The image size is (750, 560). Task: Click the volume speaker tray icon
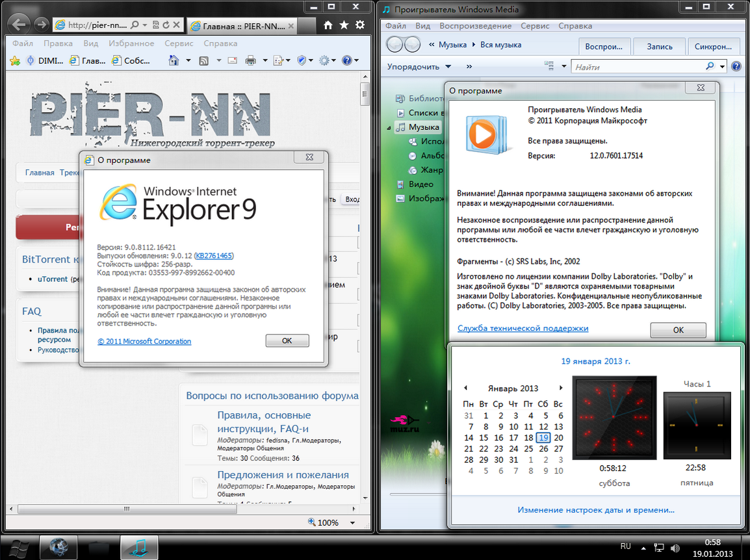[675, 548]
